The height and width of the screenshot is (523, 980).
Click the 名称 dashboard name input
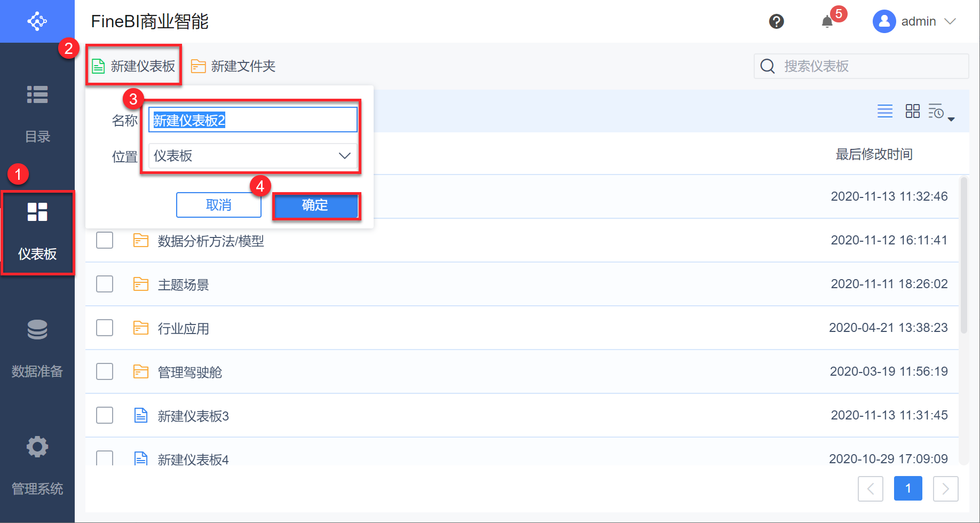coord(252,120)
